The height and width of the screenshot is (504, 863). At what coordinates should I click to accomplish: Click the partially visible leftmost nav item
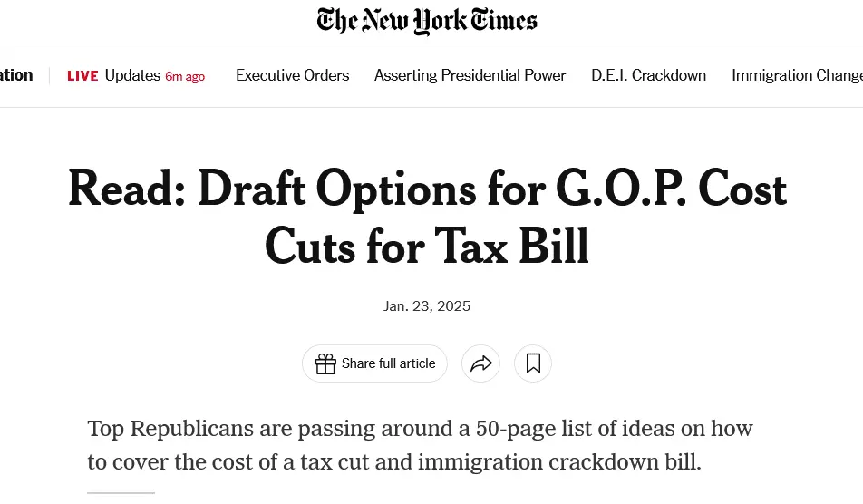coord(16,75)
